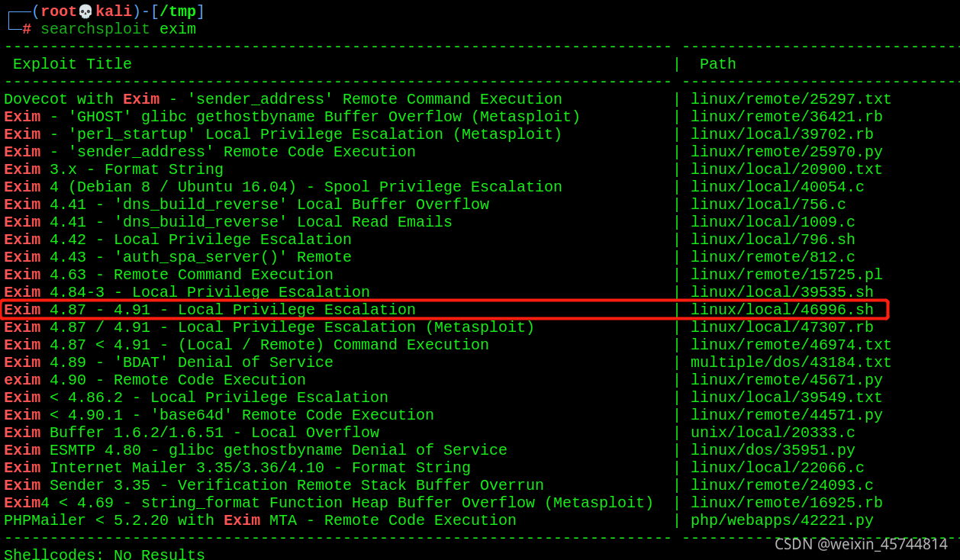Click the Exim 4.89 'BDAT' Denial of Service row
Viewport: 960px width, 560px height.
tap(169, 362)
